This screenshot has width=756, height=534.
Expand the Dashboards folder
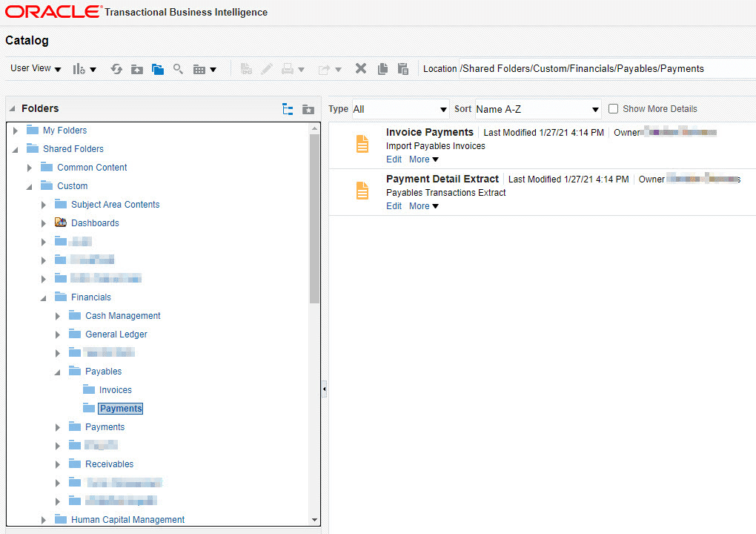(44, 223)
